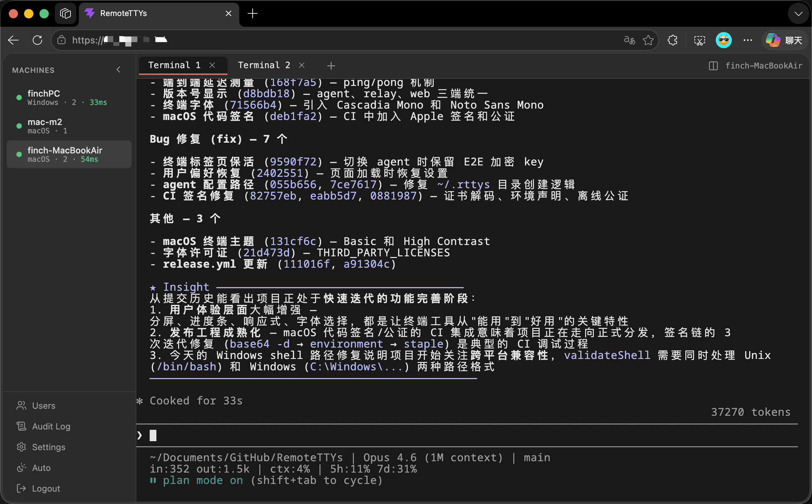The width and height of the screenshot is (812, 504).
Task: Collapse the Machines sidebar
Action: point(118,70)
